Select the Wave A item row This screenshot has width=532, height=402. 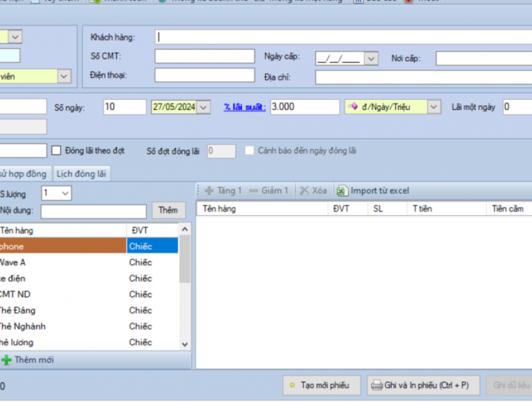click(63, 263)
